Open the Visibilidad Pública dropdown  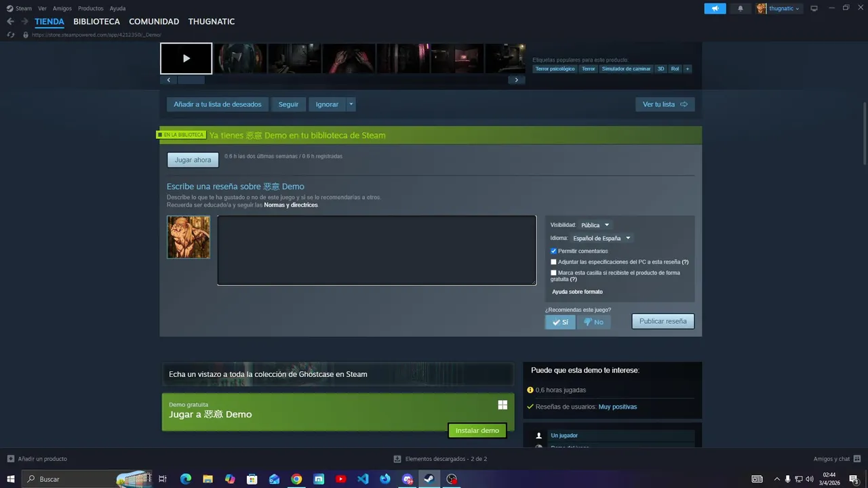[595, 225]
